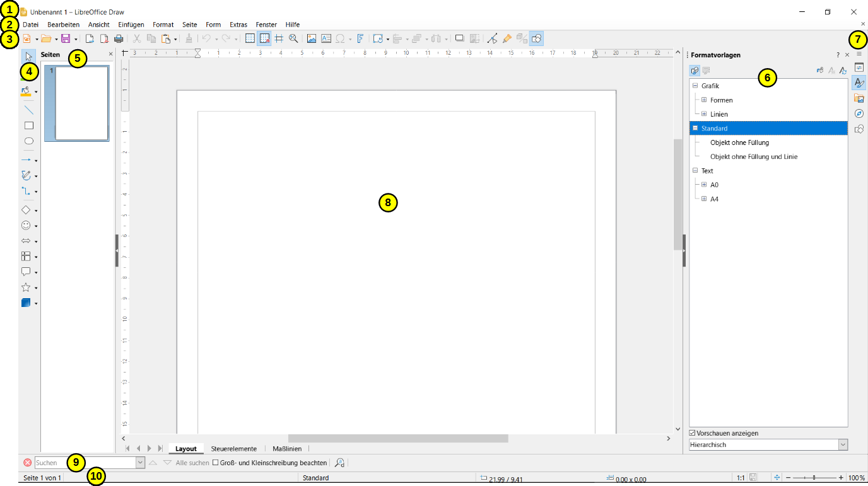Select the Ellipse tool
This screenshot has height=486, width=868.
(28, 141)
